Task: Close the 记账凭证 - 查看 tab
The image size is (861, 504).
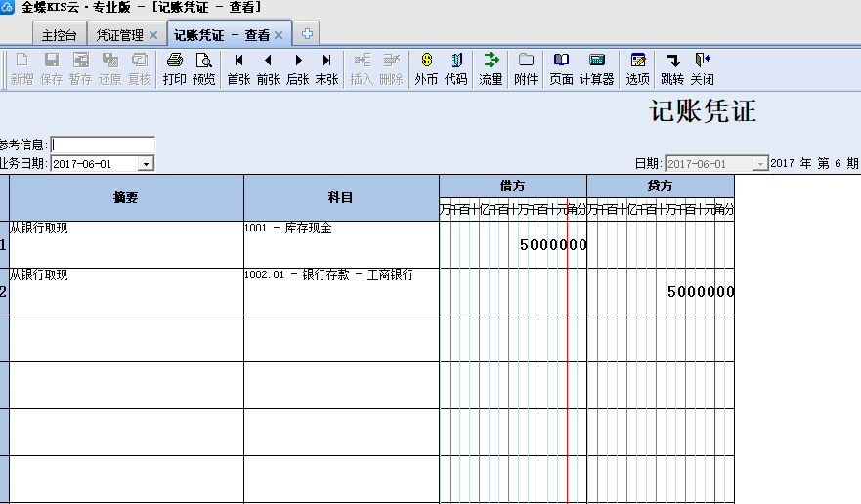Action: pos(279,35)
